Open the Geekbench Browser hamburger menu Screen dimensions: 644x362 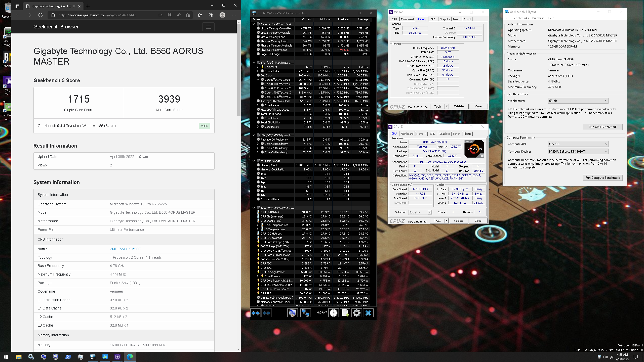(x=208, y=27)
